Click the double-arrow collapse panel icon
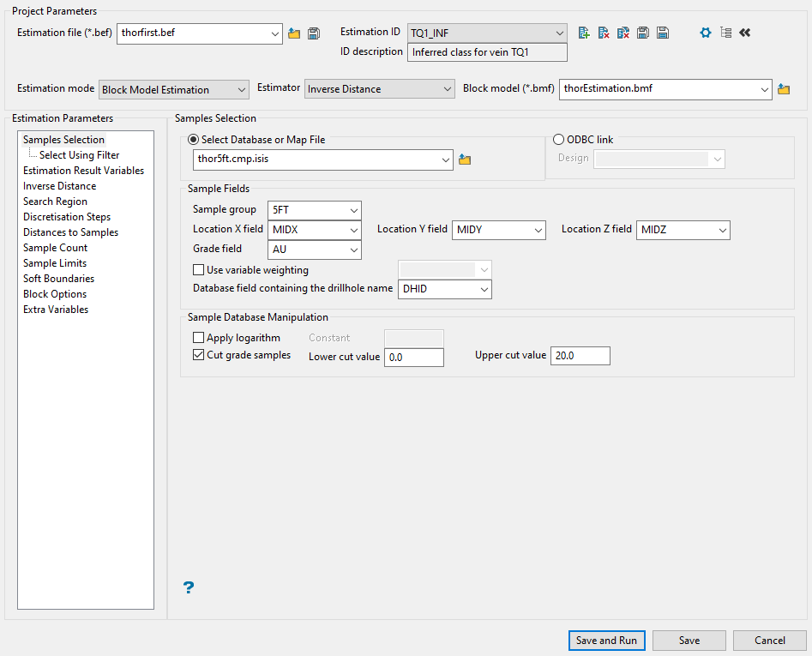The width and height of the screenshot is (812, 656). click(x=744, y=33)
